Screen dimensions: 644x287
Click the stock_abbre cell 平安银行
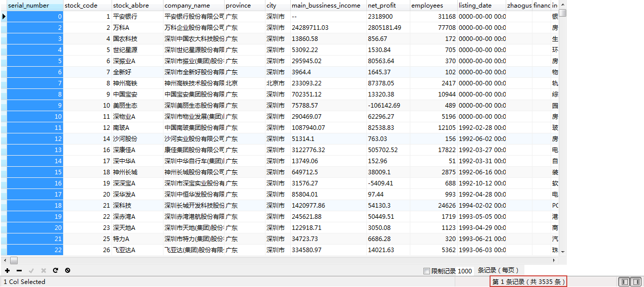tap(138, 17)
